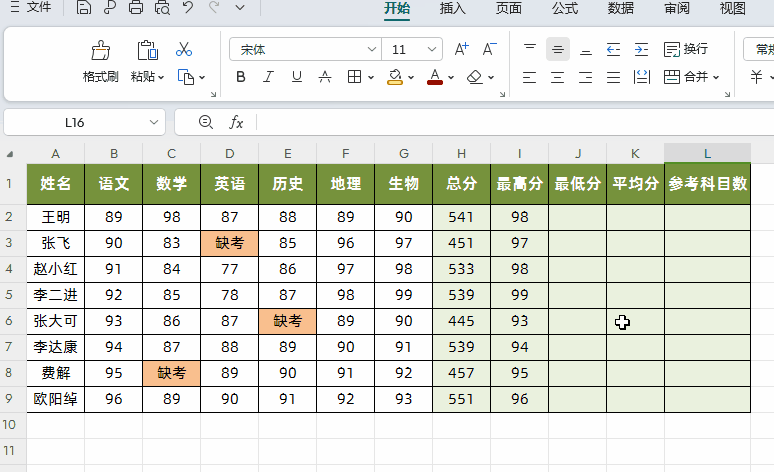Click the Redo arrow

click(214, 7)
